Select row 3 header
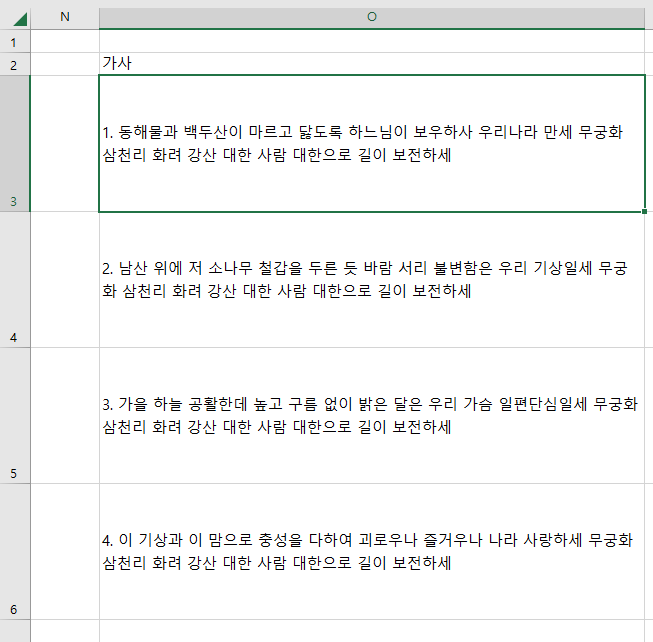The image size is (653, 642). click(x=15, y=144)
